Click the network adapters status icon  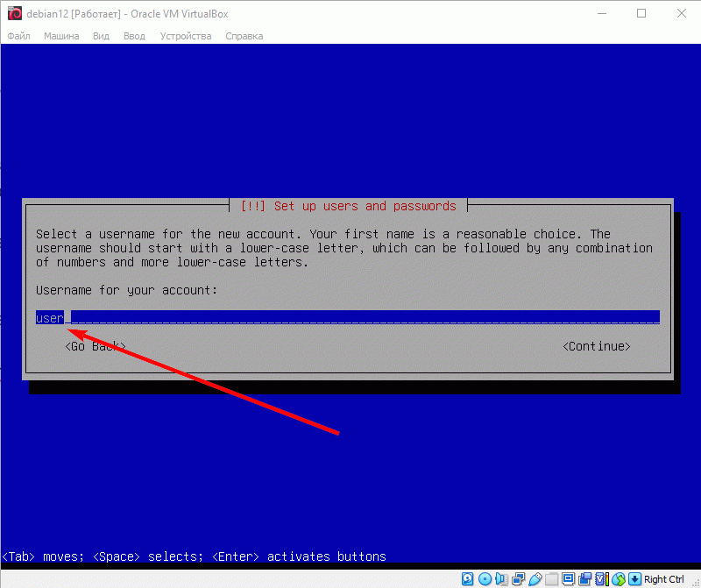pyautogui.click(x=518, y=579)
